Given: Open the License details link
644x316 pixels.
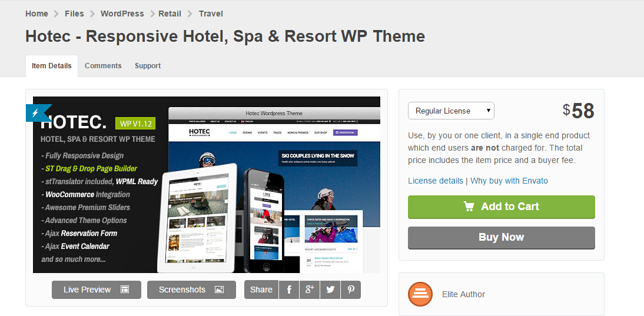Looking at the screenshot, I should pos(436,181).
